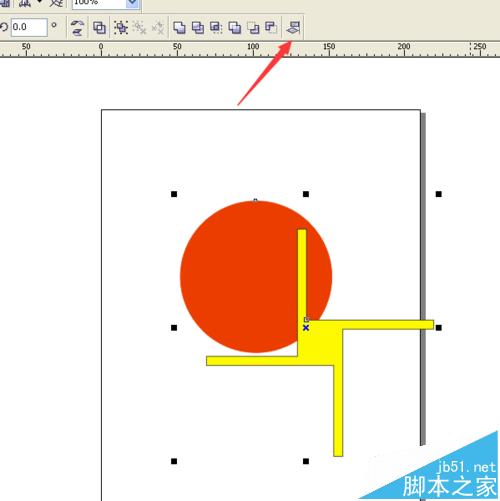Click the top-left selection handle
The width and height of the screenshot is (500, 501).
click(174, 194)
